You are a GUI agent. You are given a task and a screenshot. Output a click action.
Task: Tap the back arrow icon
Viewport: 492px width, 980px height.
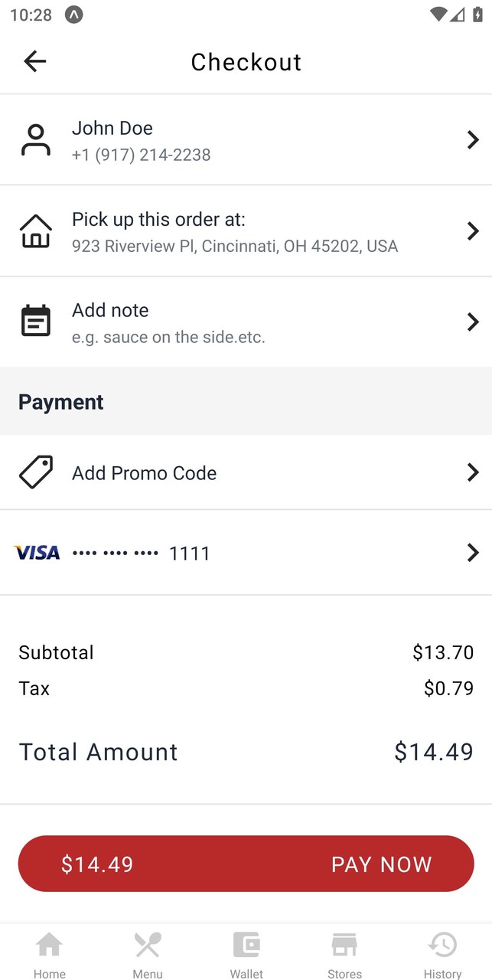[x=35, y=61]
